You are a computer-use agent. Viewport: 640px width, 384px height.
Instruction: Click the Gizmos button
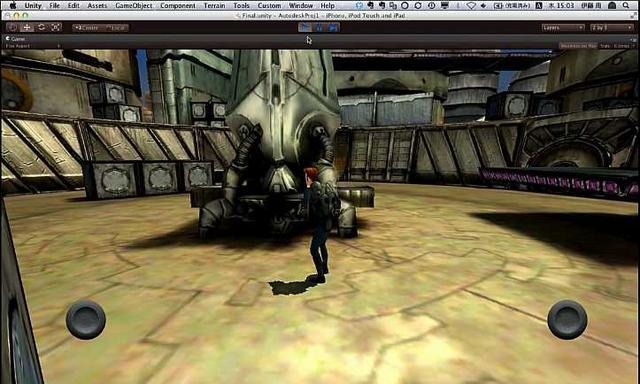pyautogui.click(x=622, y=46)
